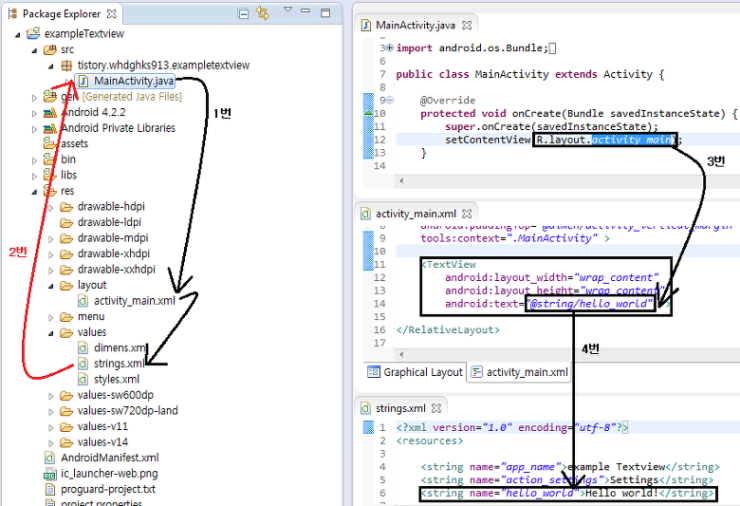
Task: Close the Package Explorer tab
Action: (111, 14)
